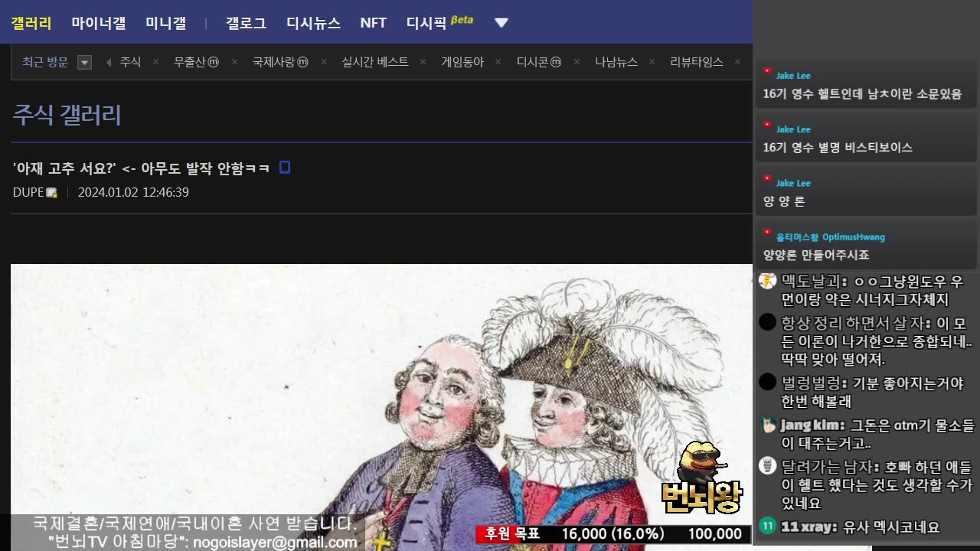This screenshot has width=980, height=551.
Task: Click the gallog icon next to DUPE
Action: 52,193
